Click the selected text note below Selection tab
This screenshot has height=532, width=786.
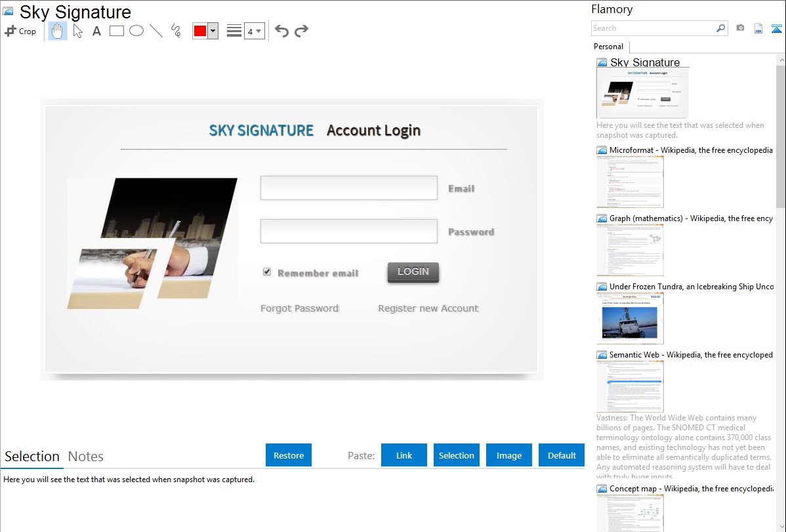pos(129,480)
